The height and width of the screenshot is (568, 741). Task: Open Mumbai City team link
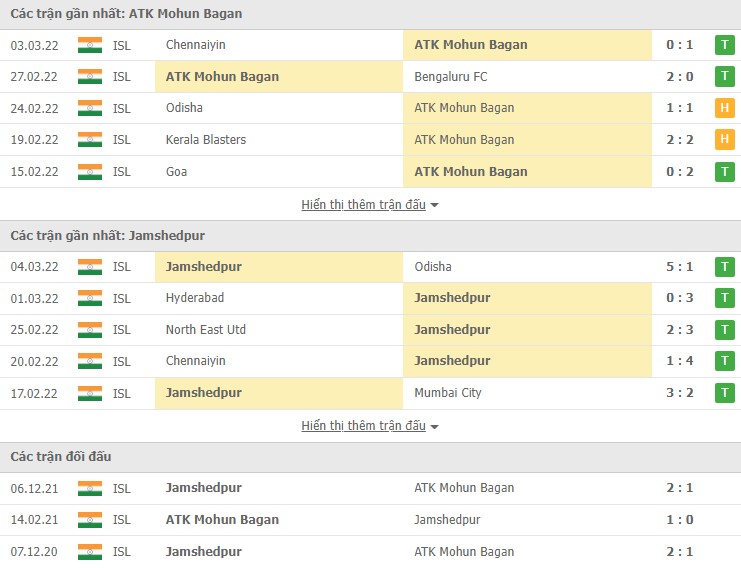pos(448,393)
